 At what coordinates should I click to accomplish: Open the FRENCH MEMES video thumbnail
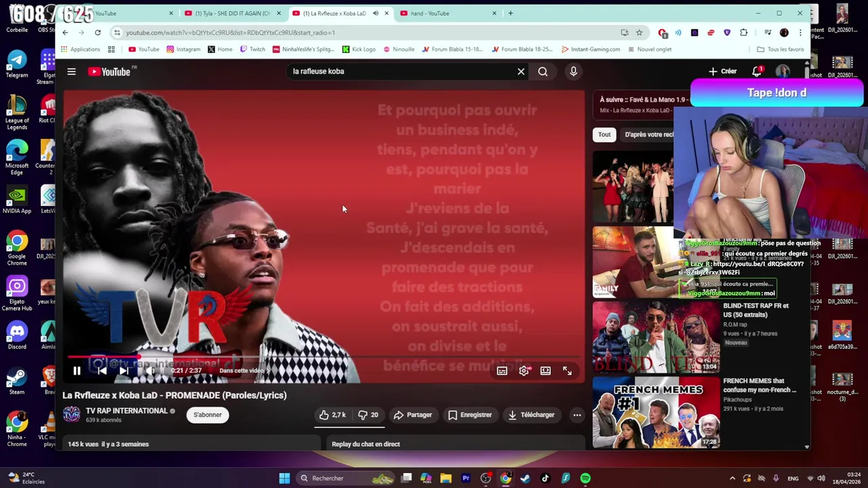(656, 413)
